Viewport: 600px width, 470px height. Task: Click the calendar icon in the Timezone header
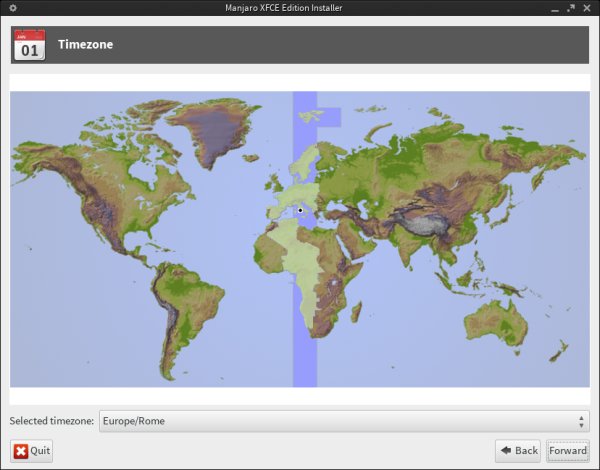[x=29, y=45]
